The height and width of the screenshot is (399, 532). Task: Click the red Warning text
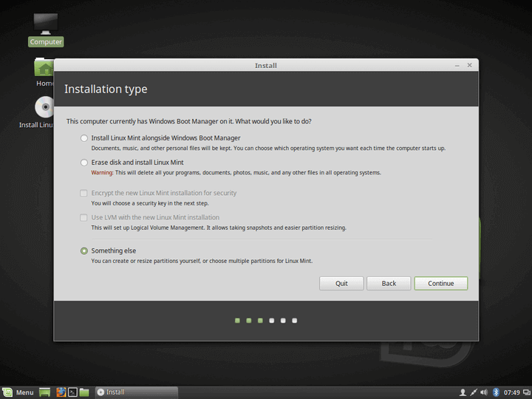point(102,172)
